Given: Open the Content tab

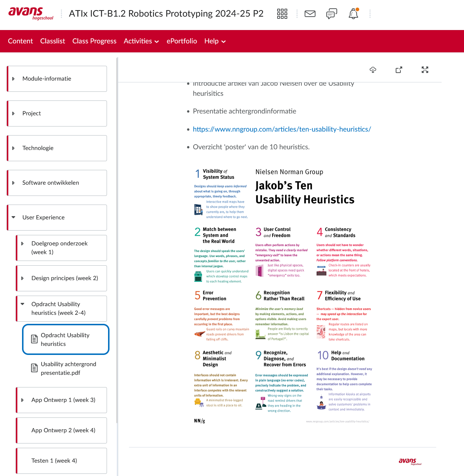Looking at the screenshot, I should point(20,41).
